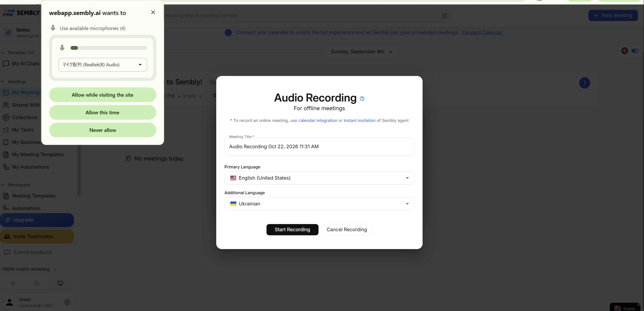Click the Collections play-circle icon
644x311 pixels.
pyautogui.click(x=6, y=117)
